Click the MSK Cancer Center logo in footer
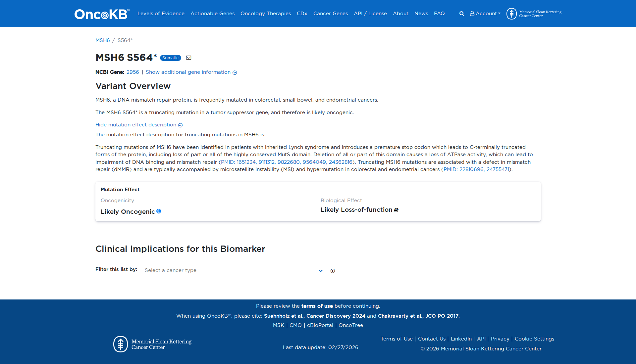 [x=152, y=344]
